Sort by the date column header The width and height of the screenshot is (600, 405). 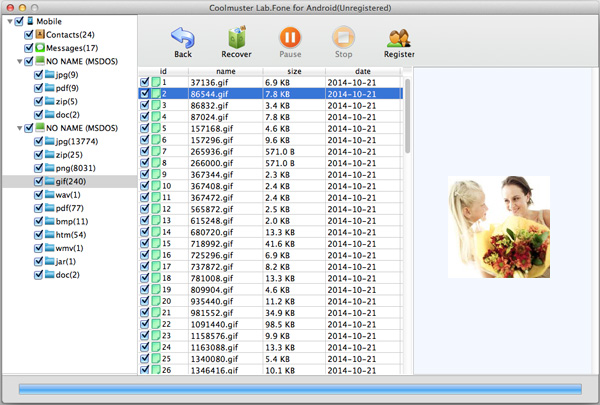(363, 71)
